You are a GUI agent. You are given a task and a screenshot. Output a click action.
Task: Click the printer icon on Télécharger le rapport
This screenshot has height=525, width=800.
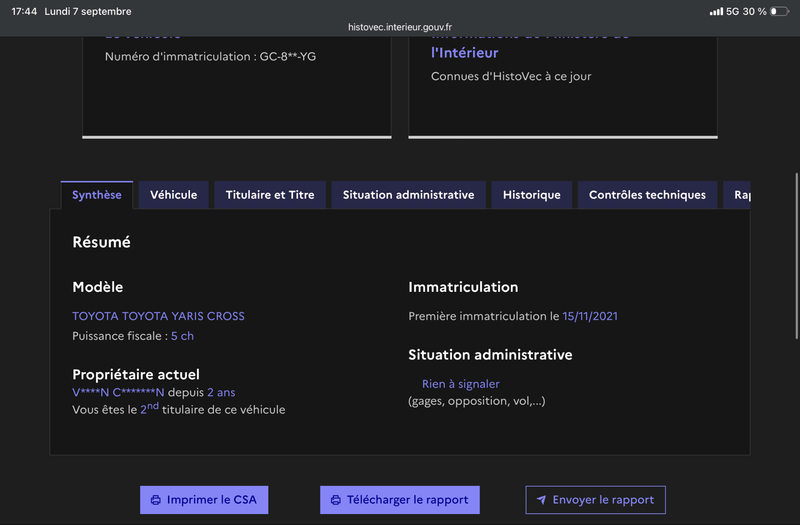coord(336,500)
